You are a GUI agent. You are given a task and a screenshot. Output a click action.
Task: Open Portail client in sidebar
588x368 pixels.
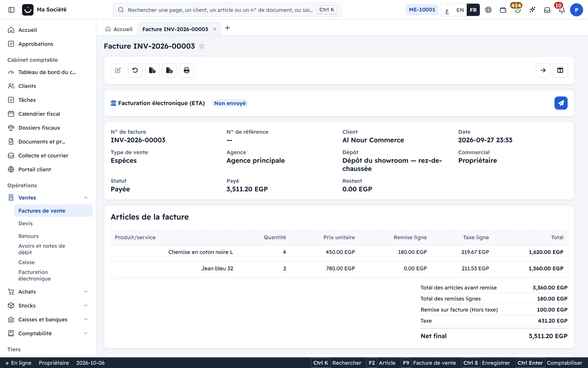48,169
